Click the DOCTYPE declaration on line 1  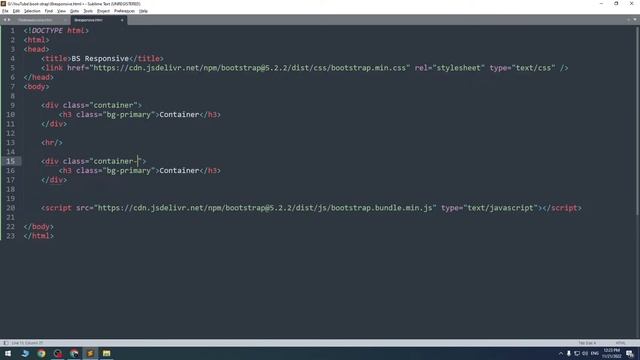point(56,31)
